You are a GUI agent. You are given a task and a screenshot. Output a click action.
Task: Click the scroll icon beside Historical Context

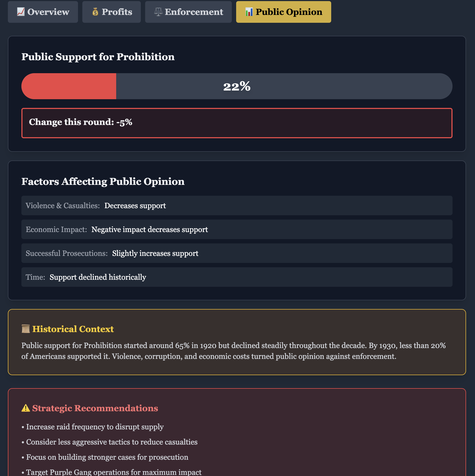click(26, 329)
